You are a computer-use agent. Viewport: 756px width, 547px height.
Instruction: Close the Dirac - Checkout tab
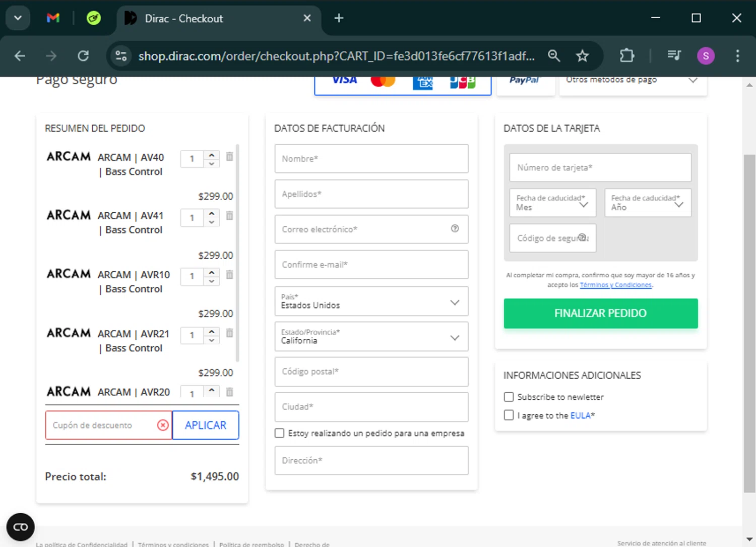(x=307, y=18)
